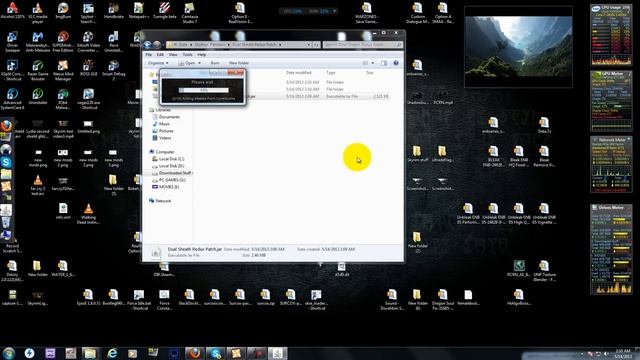
Task: Open the View menu in Explorer
Action: [173, 54]
